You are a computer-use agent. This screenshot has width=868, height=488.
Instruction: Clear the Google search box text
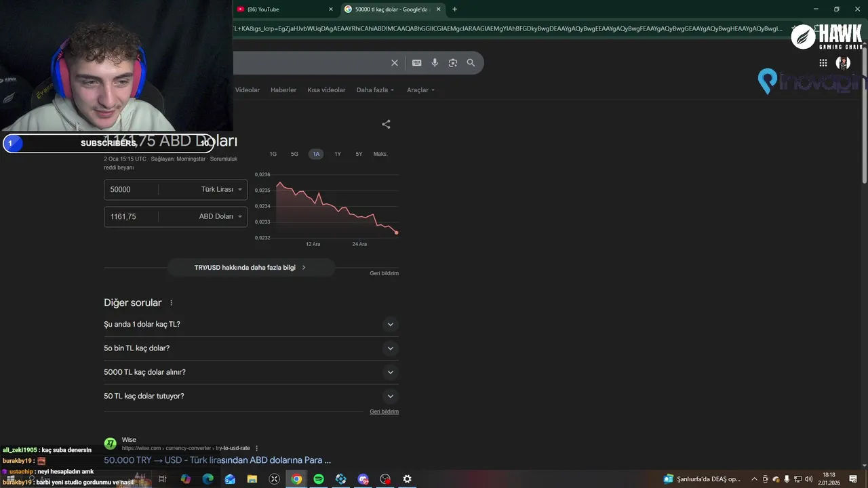click(x=395, y=63)
